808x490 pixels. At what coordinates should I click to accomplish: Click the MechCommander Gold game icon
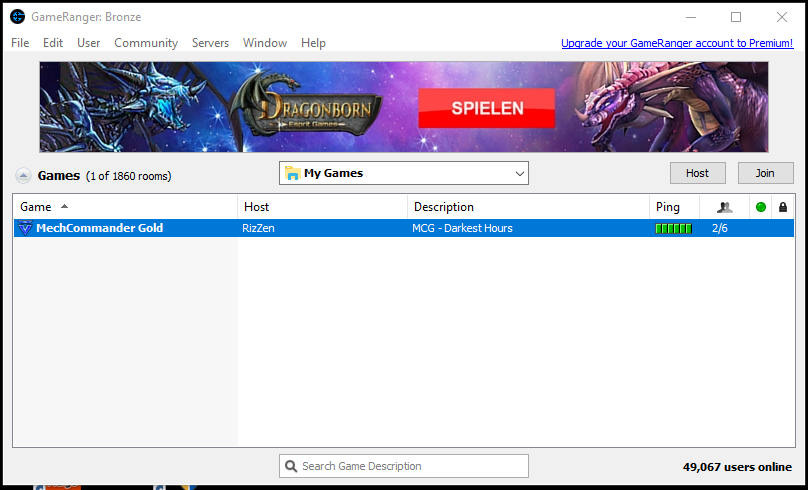[x=25, y=228]
